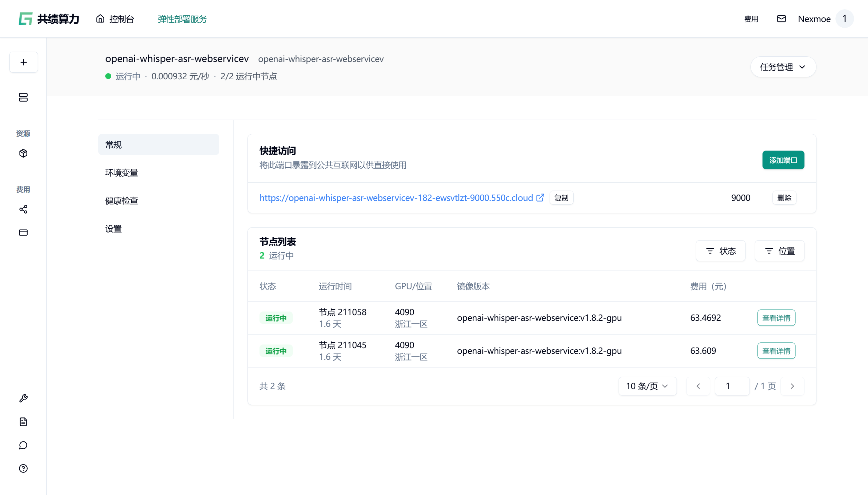
Task: Click the share nodes icon under 费用
Action: coord(23,209)
